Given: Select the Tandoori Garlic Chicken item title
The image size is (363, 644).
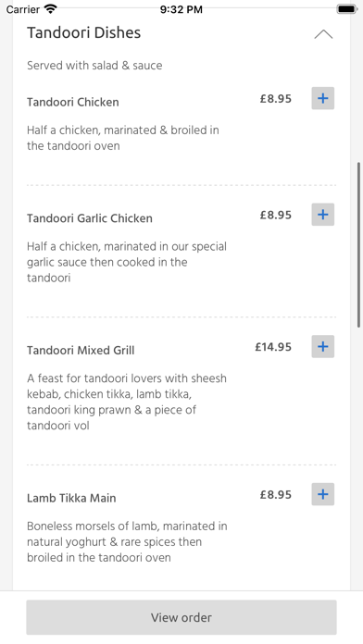Looking at the screenshot, I should coord(90,218).
